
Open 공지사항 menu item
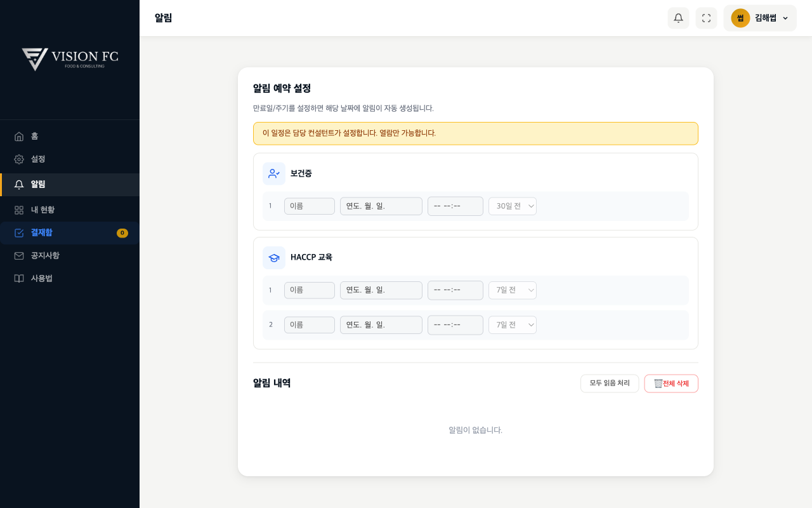(70, 256)
